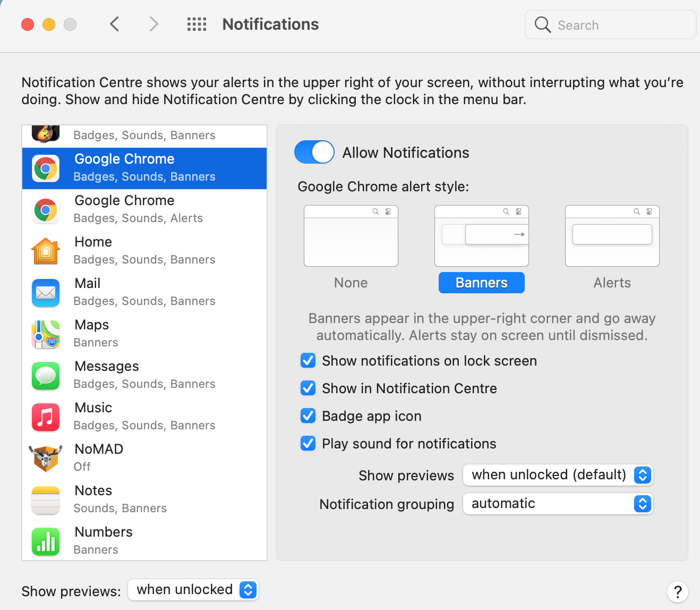Select the Alerts alert style thumbnail

612,236
